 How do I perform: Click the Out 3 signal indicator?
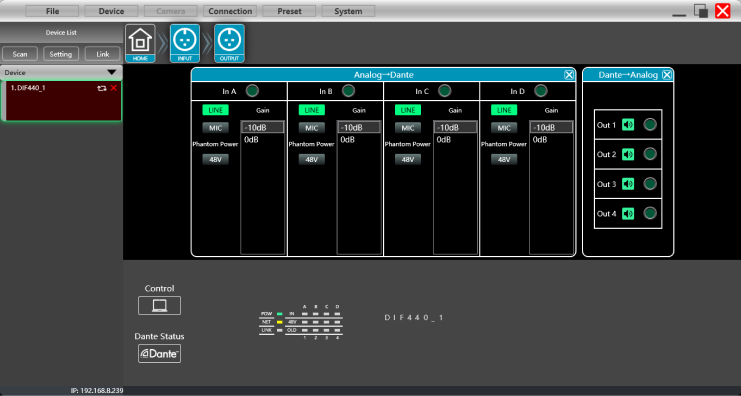tap(650, 184)
